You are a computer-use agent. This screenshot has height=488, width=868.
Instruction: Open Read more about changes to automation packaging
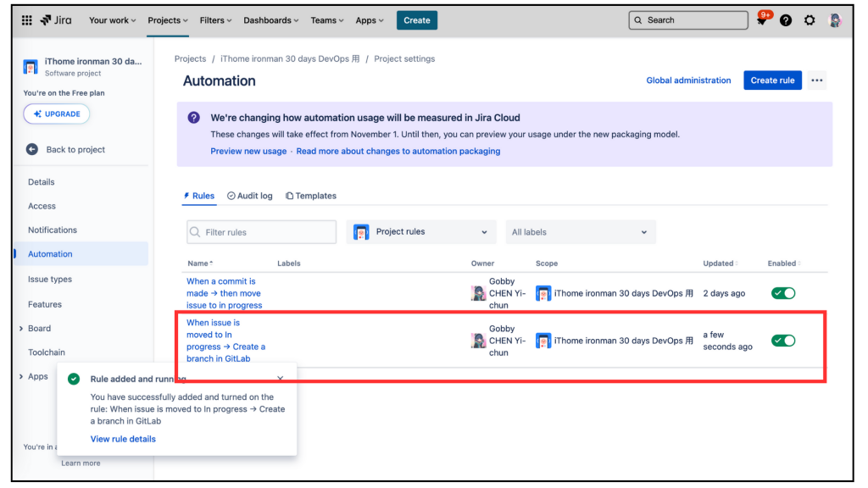coord(398,151)
